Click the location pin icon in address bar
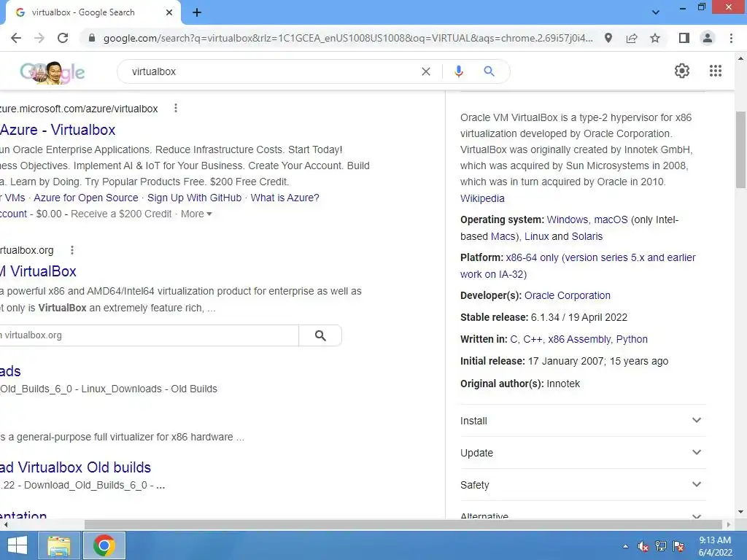The image size is (747, 560). (608, 38)
